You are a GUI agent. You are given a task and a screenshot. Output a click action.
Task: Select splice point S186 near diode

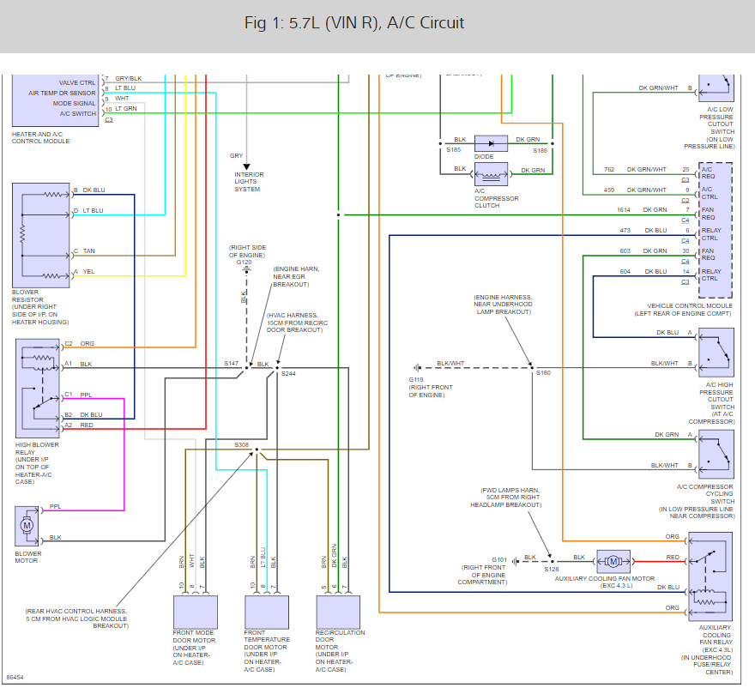(553, 143)
